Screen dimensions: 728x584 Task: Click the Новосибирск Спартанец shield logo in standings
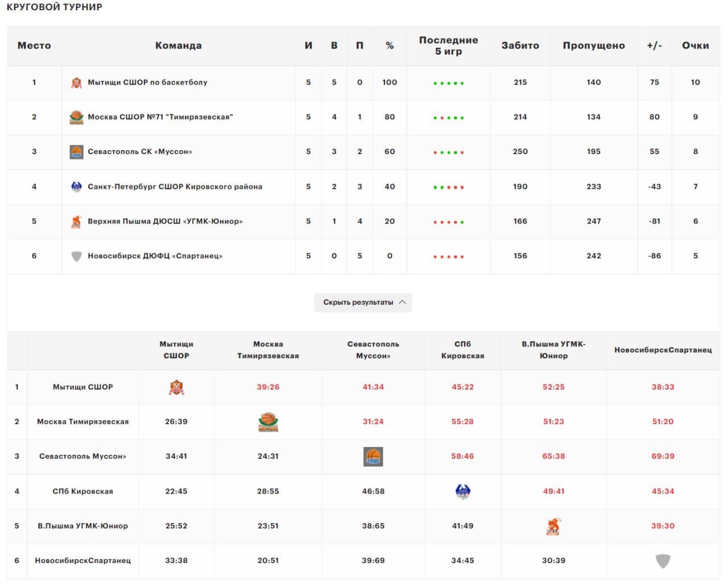click(76, 256)
